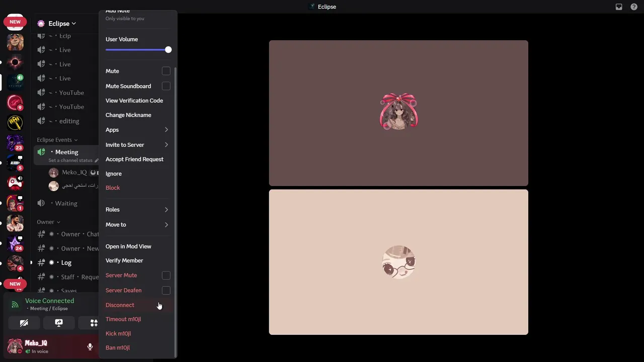
Task: Enable the Server Deafen checkbox
Action: [166, 290]
